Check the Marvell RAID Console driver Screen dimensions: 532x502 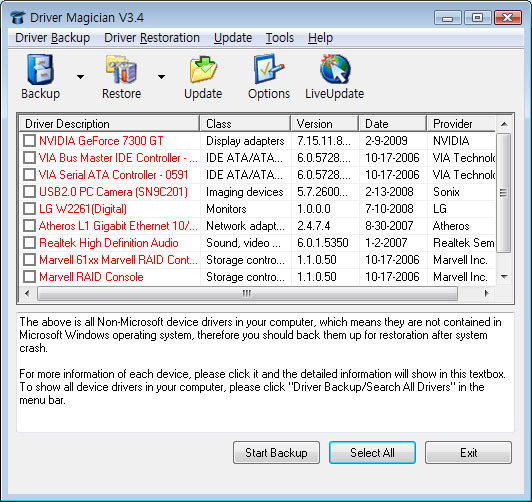(x=30, y=277)
